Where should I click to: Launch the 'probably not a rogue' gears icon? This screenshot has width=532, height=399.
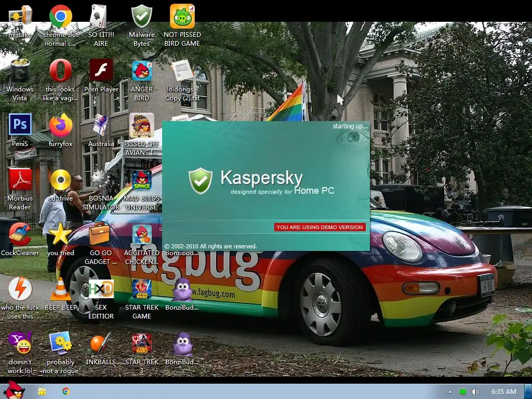point(60,343)
